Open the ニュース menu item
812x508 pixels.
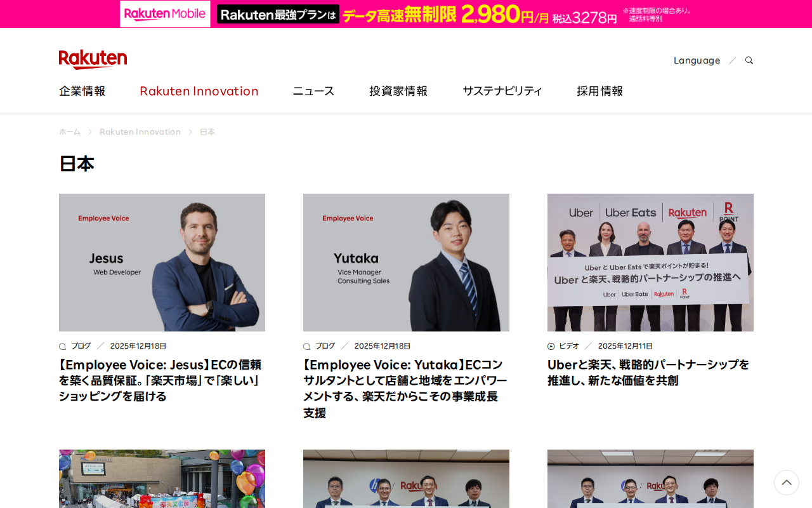click(313, 91)
